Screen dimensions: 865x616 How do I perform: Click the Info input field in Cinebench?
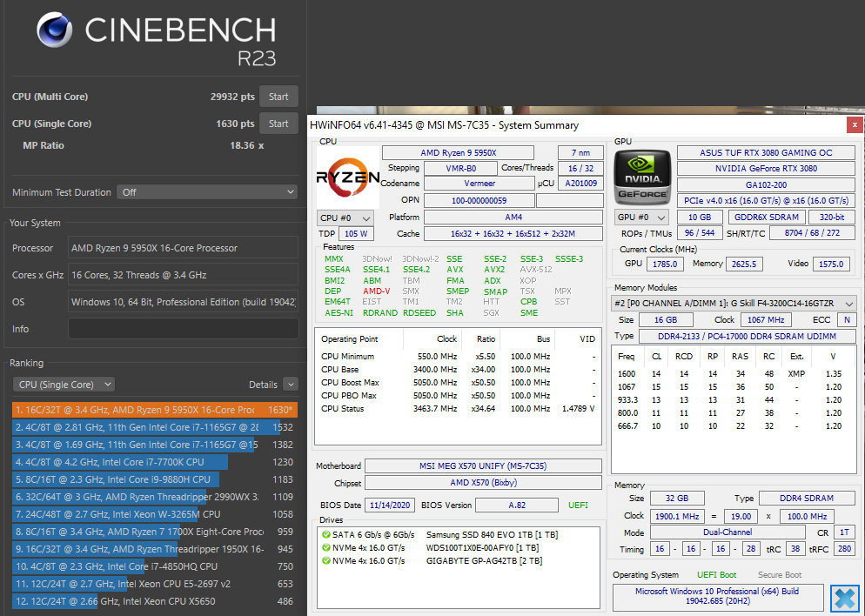tap(183, 329)
